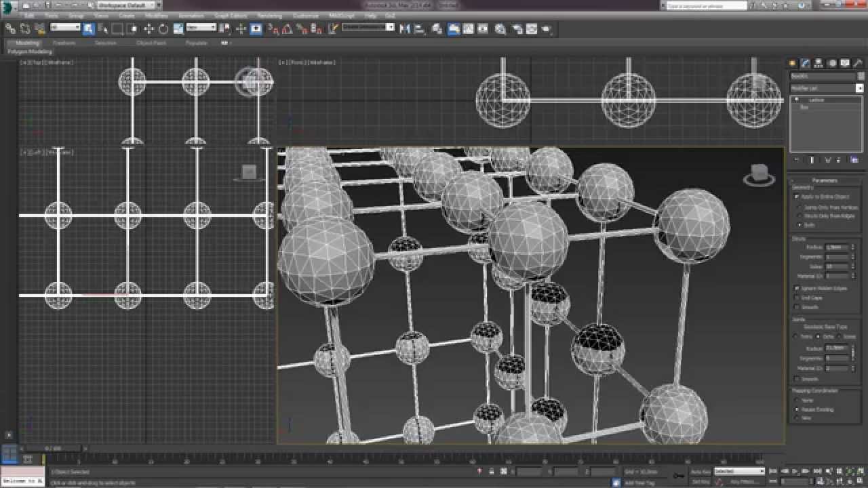The height and width of the screenshot is (488, 868).
Task: Open the reference coordinate system dropdown
Action: click(201, 28)
